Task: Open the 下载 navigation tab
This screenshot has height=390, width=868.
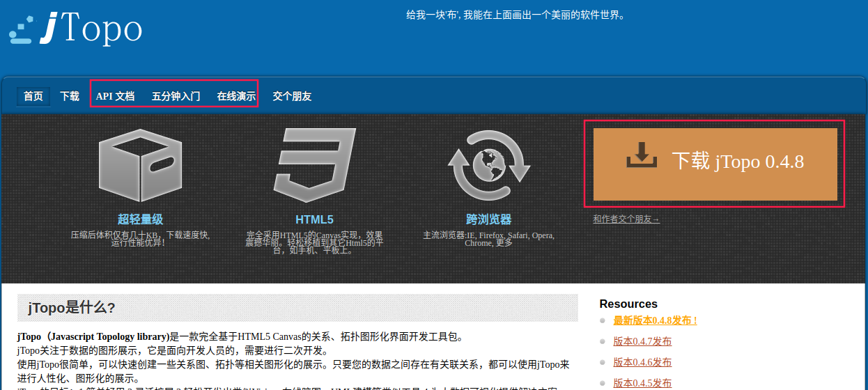Action: (70, 96)
